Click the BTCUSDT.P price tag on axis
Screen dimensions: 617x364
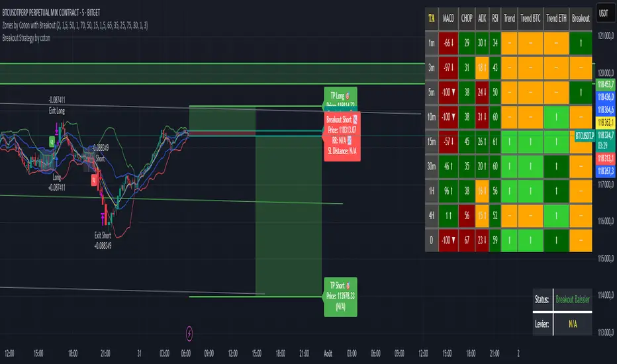pyautogui.click(x=585, y=136)
